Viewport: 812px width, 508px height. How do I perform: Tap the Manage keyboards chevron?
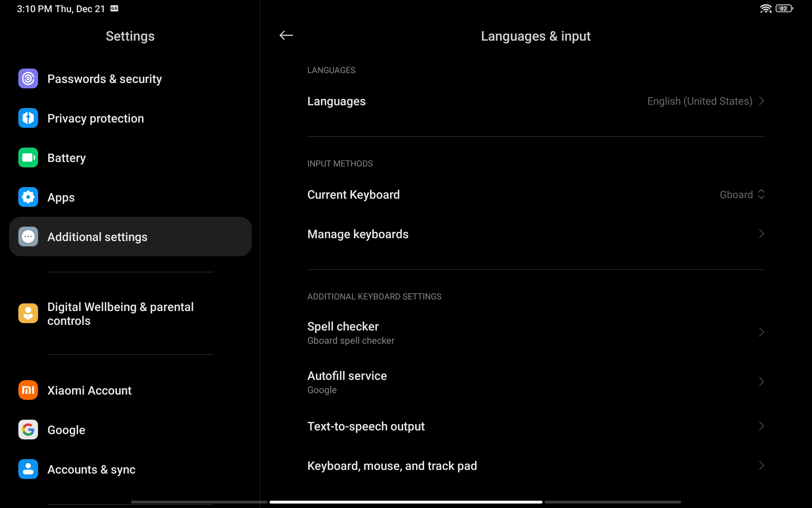[x=761, y=234]
